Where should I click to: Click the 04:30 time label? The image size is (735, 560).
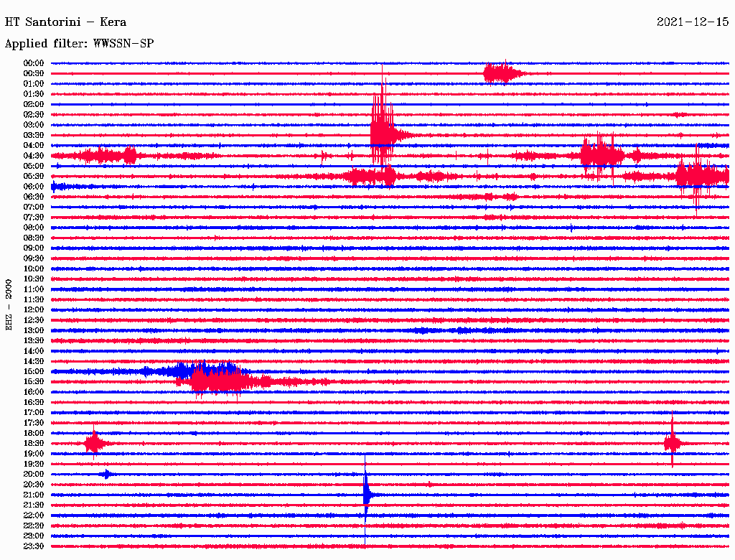[x=34, y=156]
